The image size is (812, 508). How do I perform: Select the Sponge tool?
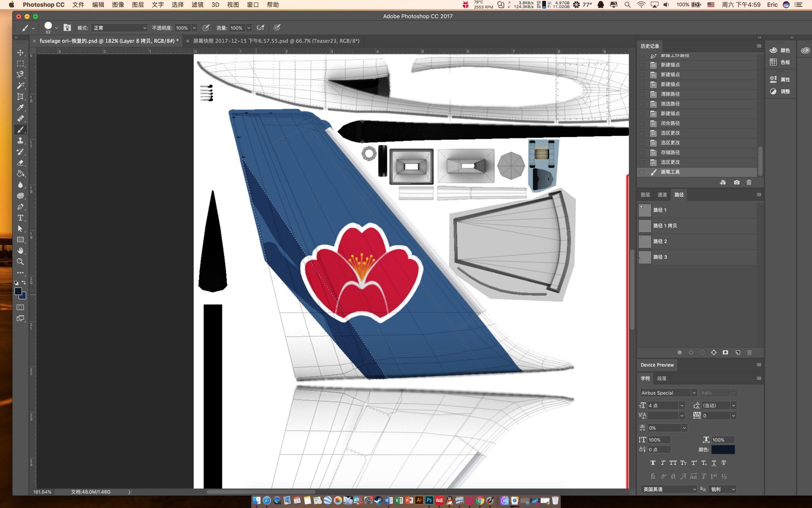click(x=20, y=196)
